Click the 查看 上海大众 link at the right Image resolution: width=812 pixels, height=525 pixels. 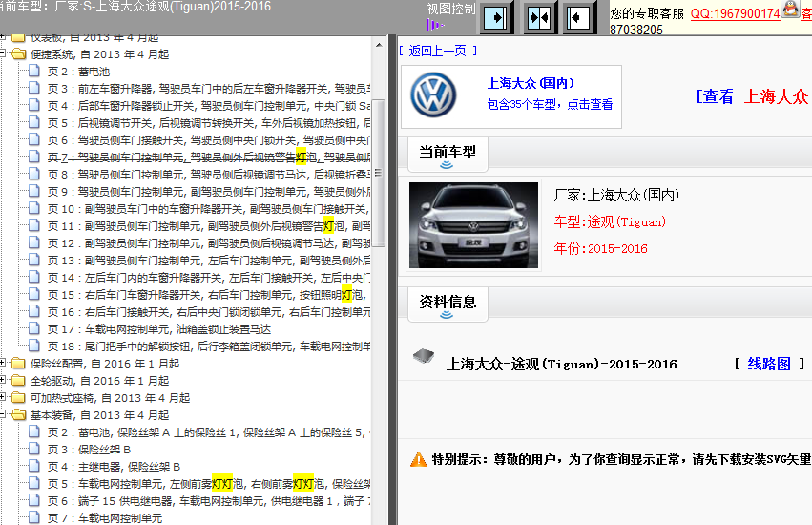(x=752, y=96)
